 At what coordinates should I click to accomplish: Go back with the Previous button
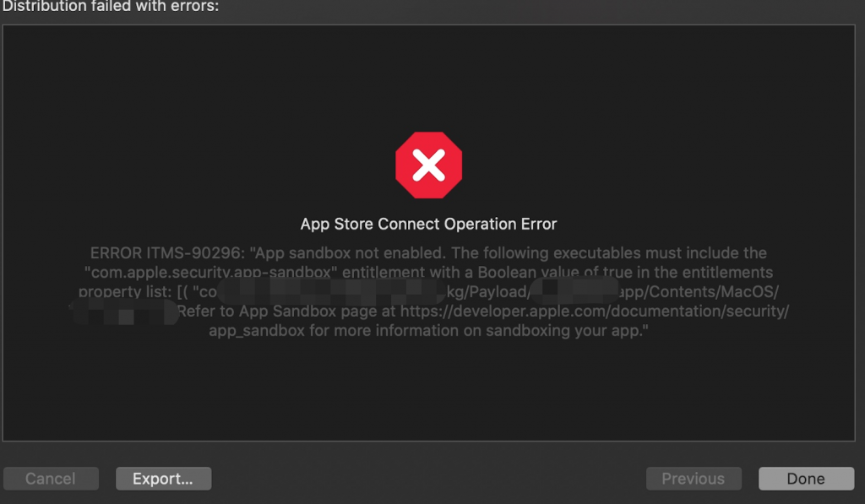[x=694, y=479]
